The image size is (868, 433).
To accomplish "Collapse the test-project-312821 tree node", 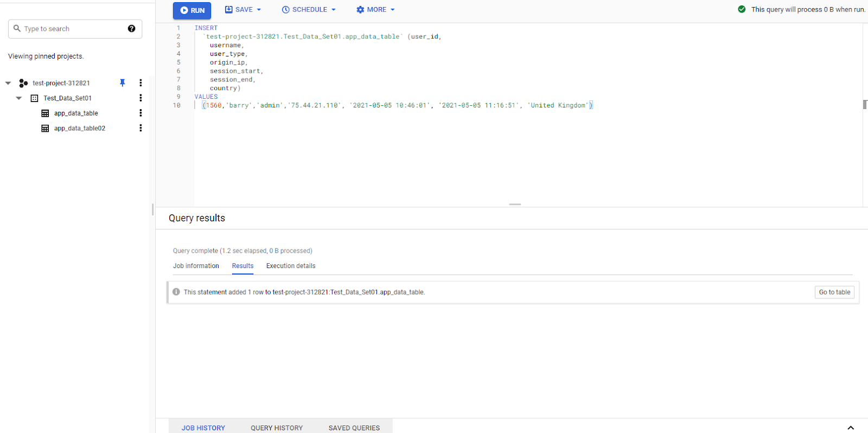I will (8, 83).
